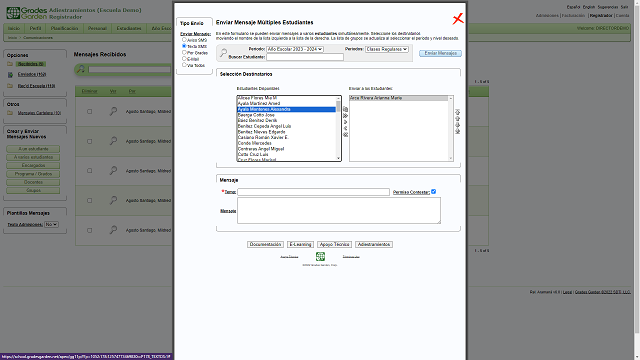The height and width of the screenshot is (360, 640).
Task: Open the Personal menu
Action: [97, 28]
